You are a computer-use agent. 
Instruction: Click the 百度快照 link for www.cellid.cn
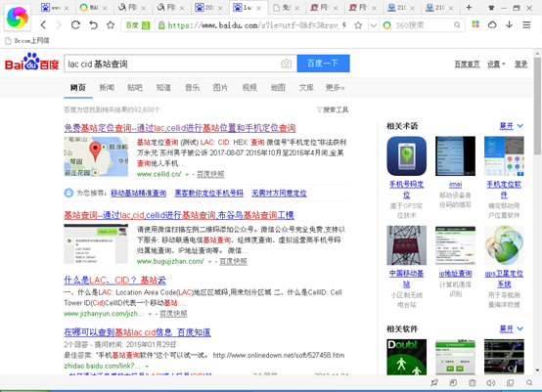tap(210, 174)
